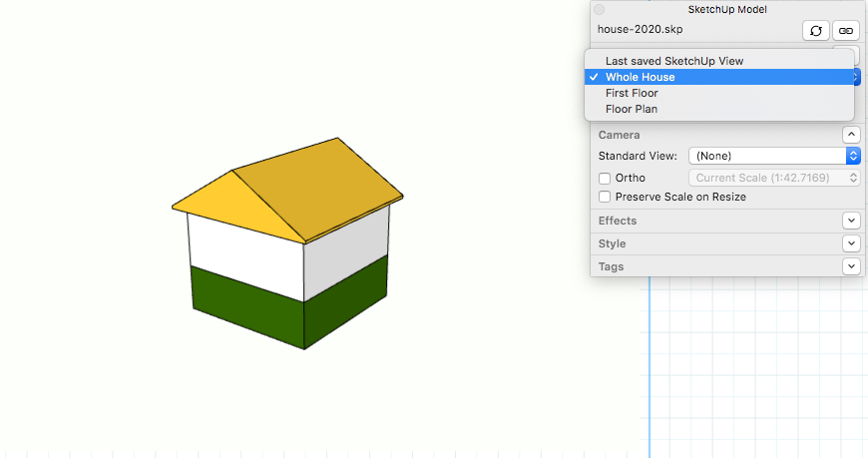
Task: Collapse the Camera section
Action: [851, 135]
